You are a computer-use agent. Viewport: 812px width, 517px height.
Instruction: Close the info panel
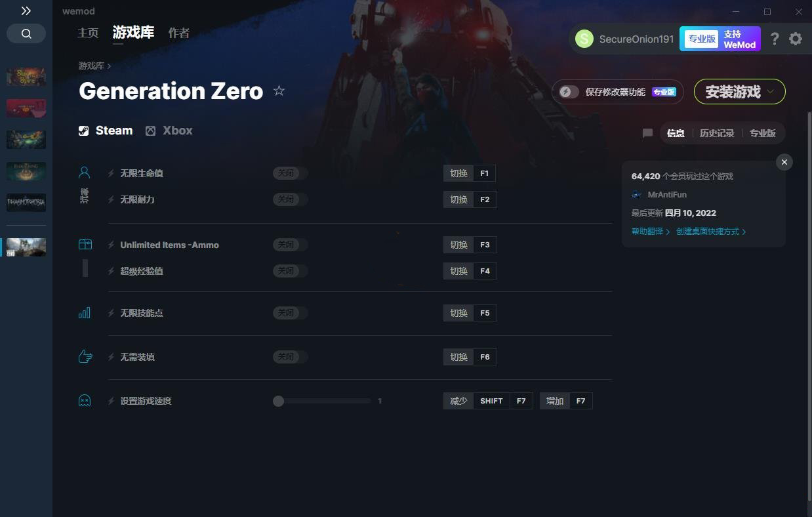[x=784, y=162]
